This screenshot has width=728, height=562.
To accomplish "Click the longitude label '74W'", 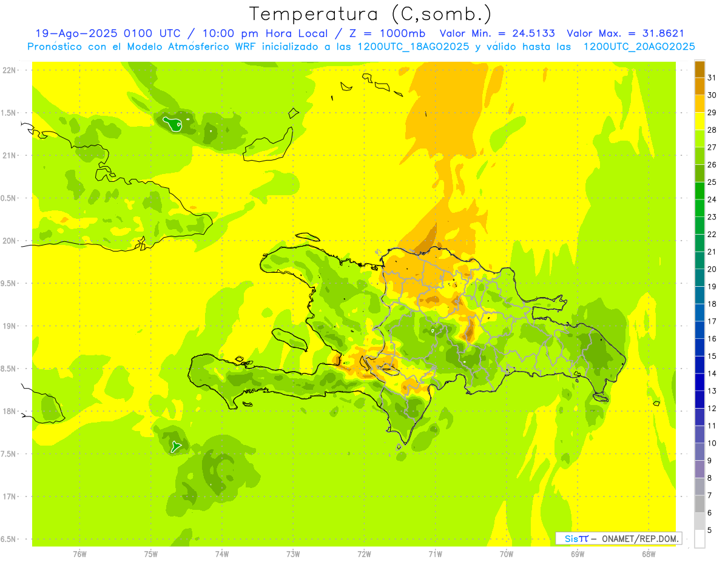I will point(222,554).
